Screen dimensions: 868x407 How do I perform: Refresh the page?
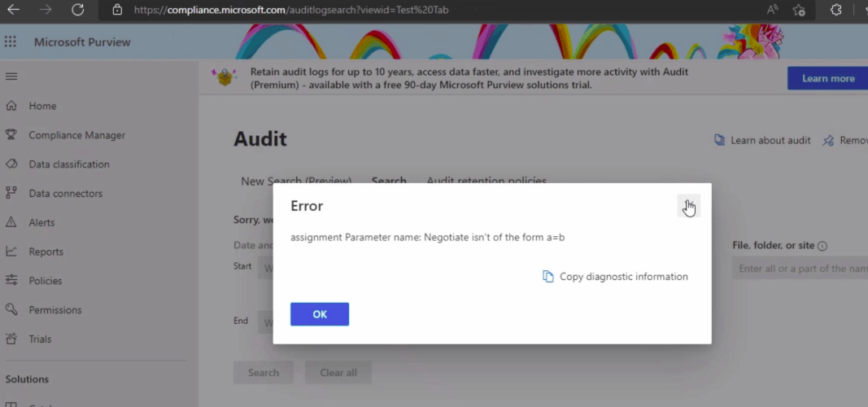(77, 10)
